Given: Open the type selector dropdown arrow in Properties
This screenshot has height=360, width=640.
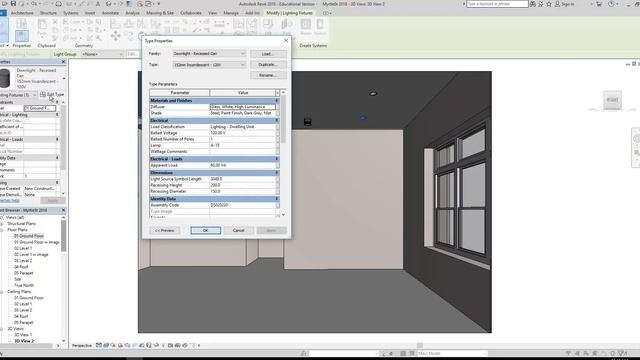Looking at the screenshot, I should [64, 78].
